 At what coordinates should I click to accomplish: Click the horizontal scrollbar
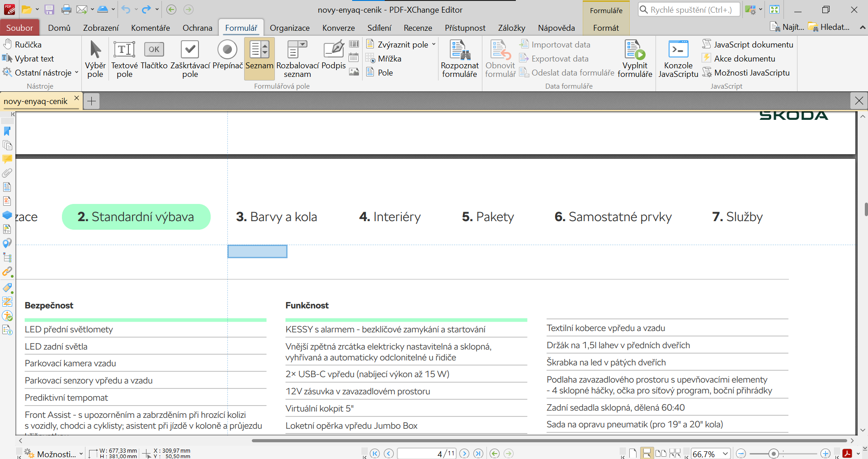click(x=549, y=440)
